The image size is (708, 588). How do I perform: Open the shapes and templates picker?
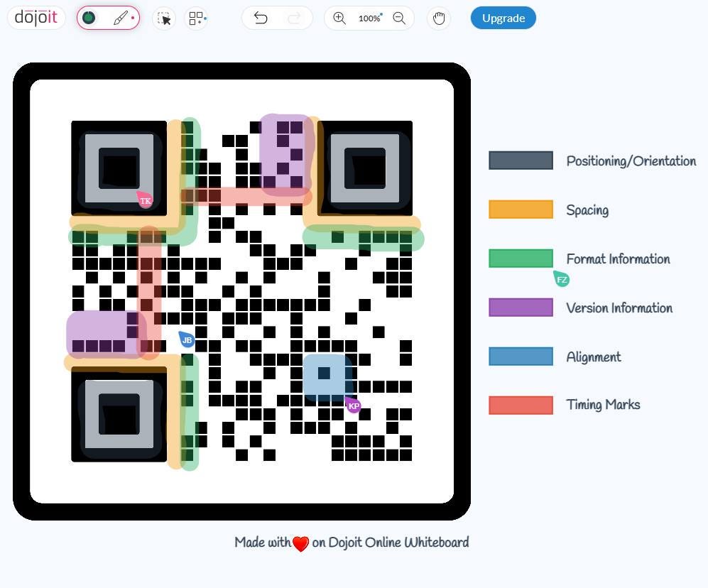[196, 18]
